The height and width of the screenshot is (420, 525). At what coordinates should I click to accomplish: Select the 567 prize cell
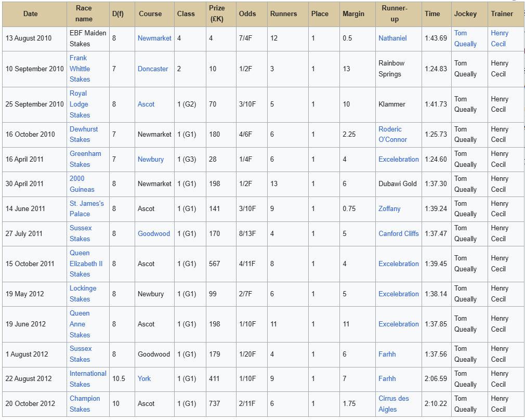[221, 264]
